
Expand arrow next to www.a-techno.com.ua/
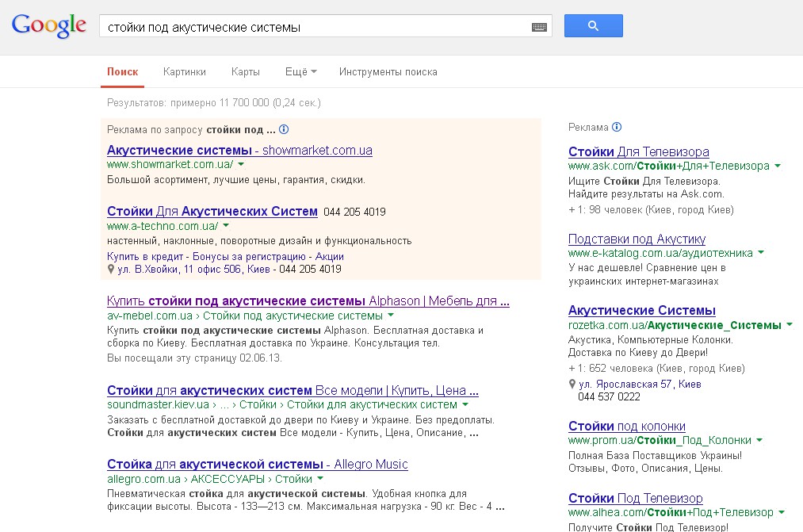pos(226,226)
